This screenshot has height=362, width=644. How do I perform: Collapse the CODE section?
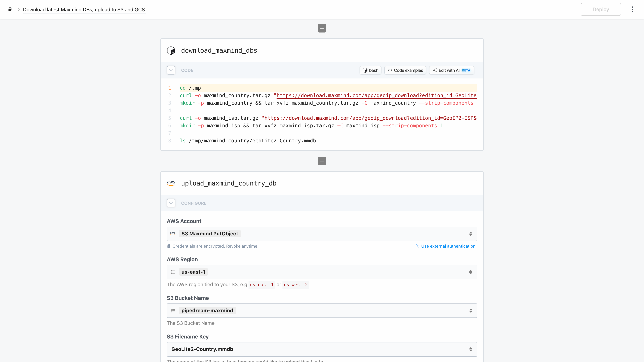[x=171, y=70]
